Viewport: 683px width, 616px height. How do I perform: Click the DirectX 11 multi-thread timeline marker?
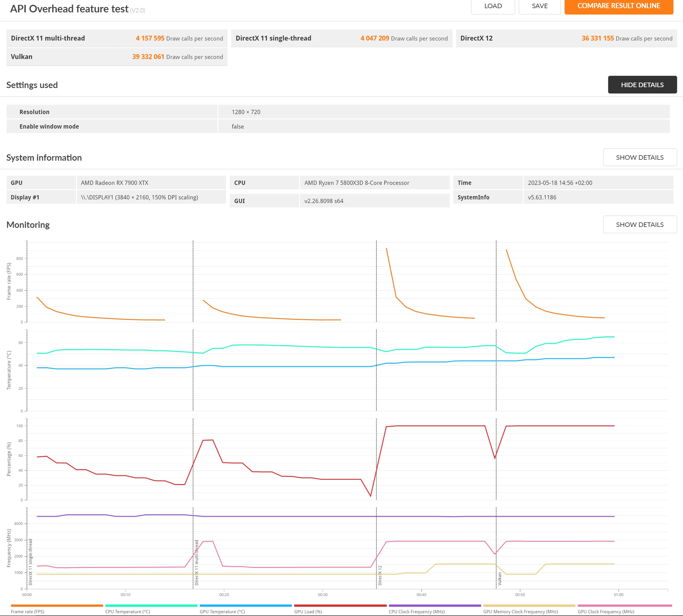tap(197, 562)
